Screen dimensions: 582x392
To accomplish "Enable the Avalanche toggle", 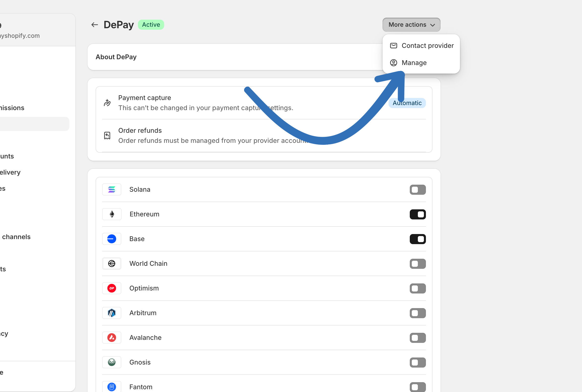I will pos(418,338).
